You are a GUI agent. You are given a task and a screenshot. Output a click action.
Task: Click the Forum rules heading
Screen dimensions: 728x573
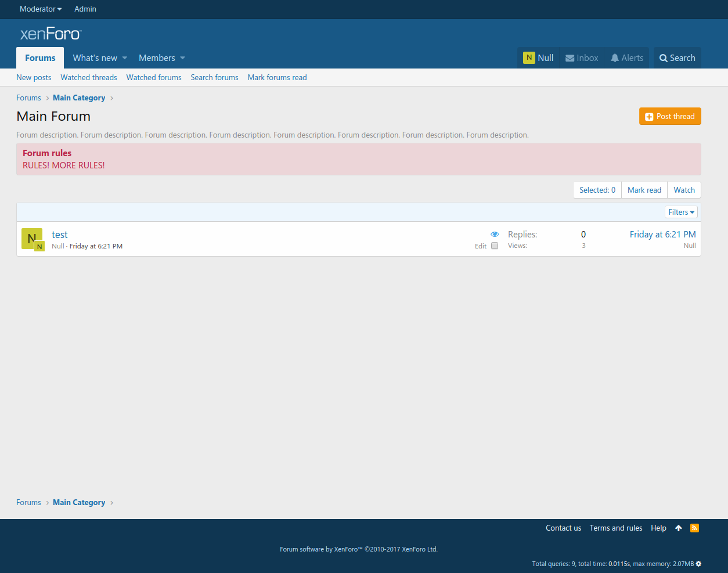click(47, 153)
